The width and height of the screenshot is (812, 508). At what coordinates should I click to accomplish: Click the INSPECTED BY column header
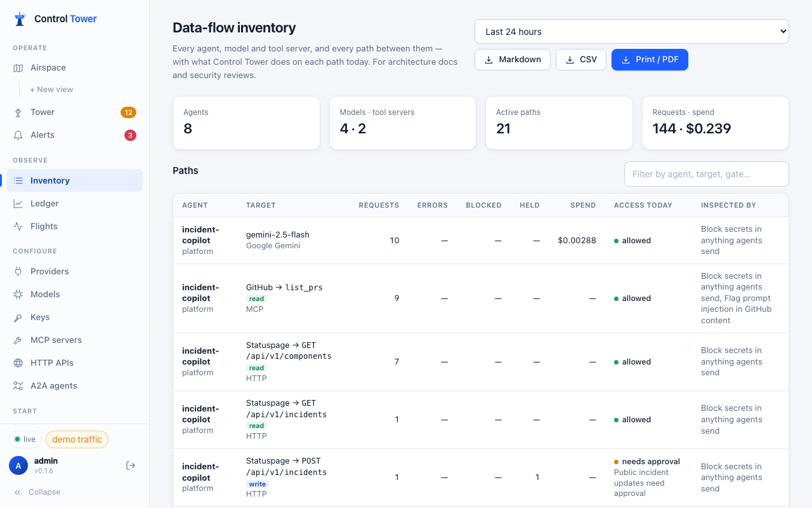click(x=728, y=205)
